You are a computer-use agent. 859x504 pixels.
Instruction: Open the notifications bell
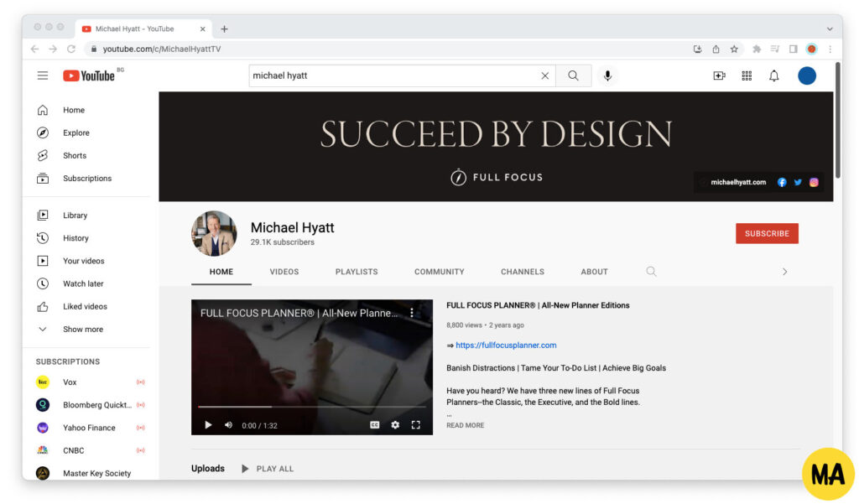[774, 75]
